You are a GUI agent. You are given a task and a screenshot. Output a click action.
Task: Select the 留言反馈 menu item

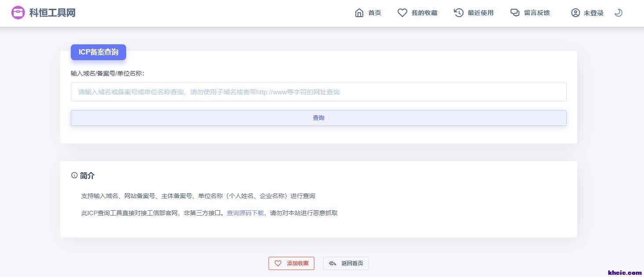(537, 13)
